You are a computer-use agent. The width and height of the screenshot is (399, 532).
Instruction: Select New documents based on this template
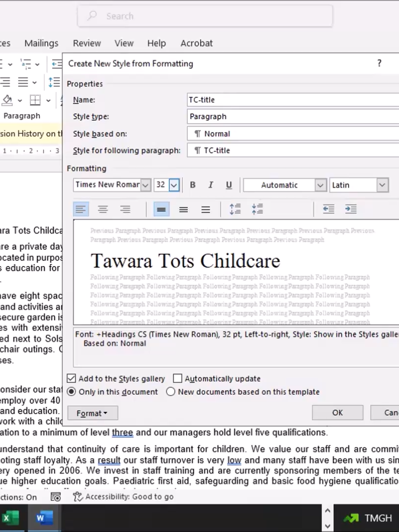click(170, 392)
